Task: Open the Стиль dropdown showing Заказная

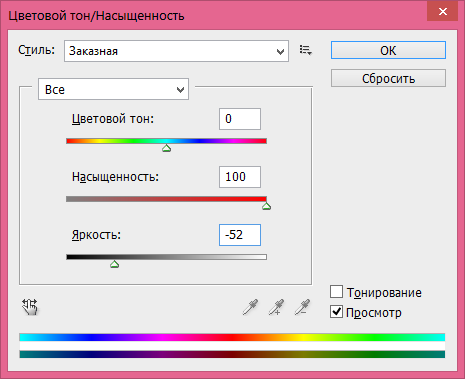Action: pyautogui.click(x=176, y=51)
